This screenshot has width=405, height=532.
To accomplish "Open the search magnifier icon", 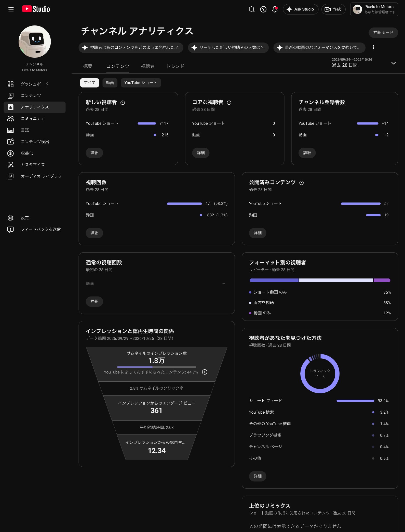I will [x=252, y=9].
